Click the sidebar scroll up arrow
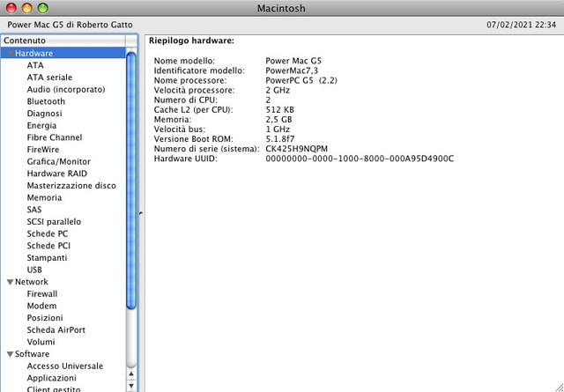This screenshot has height=392, width=564. pos(131,374)
